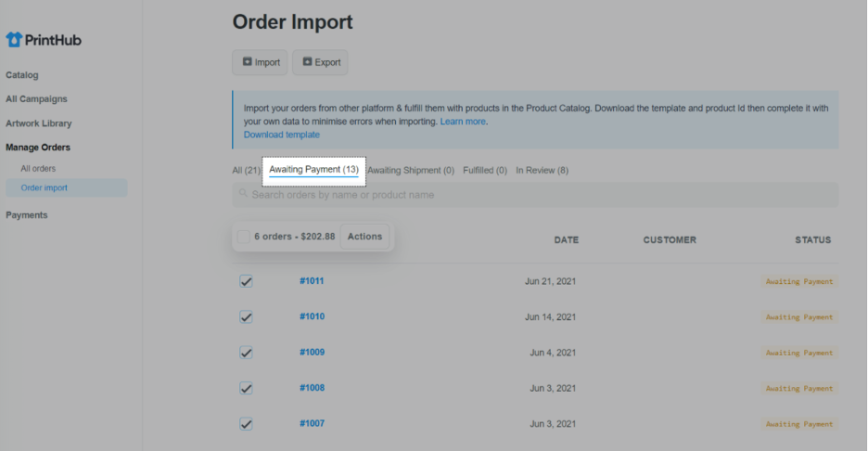Open the Actions dropdown
The image size is (868, 451).
pos(364,237)
